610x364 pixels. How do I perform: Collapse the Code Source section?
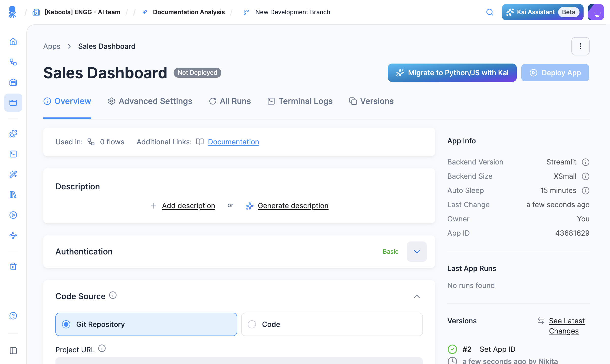coord(417,296)
